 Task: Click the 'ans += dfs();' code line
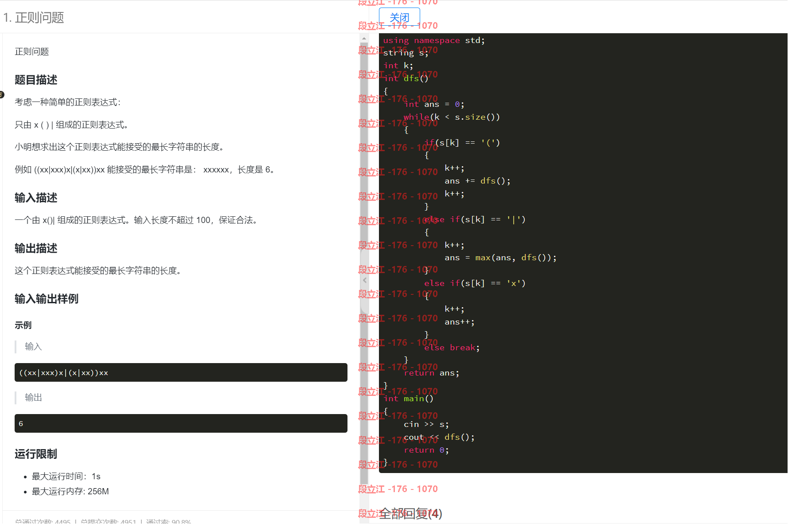click(477, 181)
